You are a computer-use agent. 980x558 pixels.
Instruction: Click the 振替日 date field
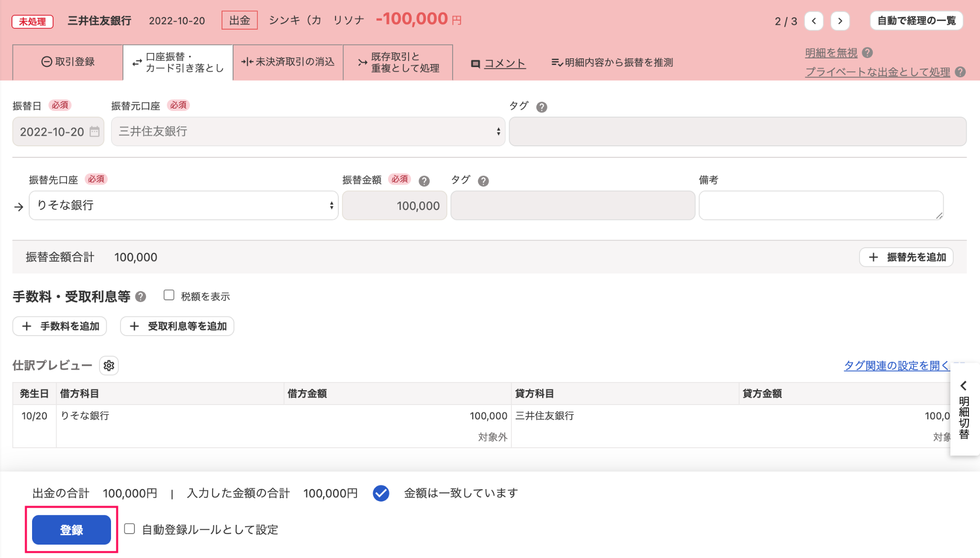tap(58, 131)
